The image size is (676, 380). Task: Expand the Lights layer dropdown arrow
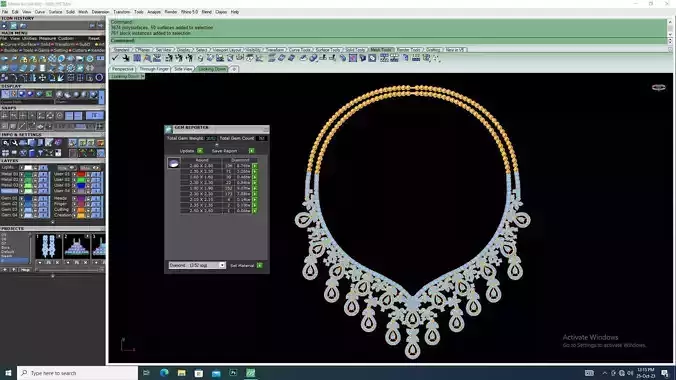(21, 168)
